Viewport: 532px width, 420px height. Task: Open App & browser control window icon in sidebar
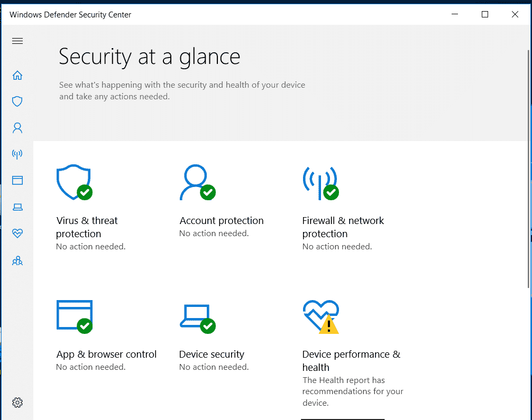[x=17, y=180]
